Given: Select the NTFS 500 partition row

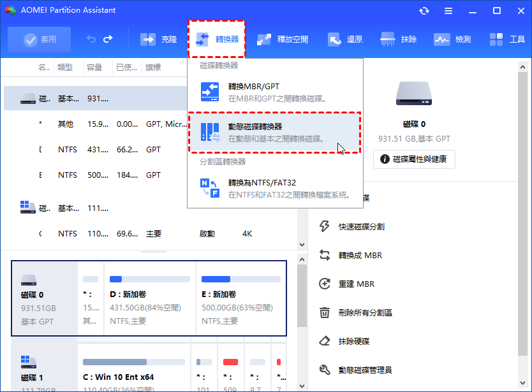Looking at the screenshot, I should (x=95, y=175).
